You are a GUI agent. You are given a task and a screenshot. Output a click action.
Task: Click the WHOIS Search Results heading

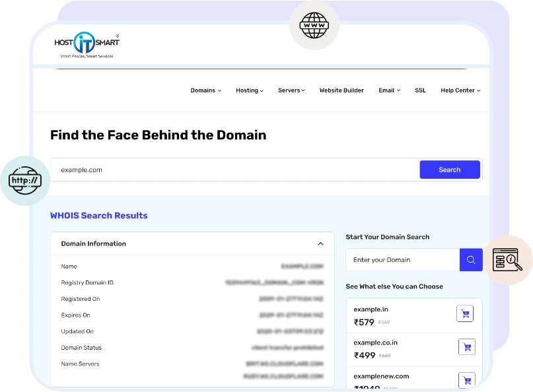point(98,215)
